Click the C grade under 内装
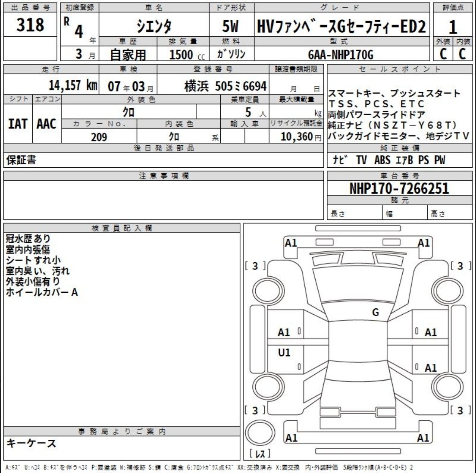This screenshot has width=476, height=473. pos(462,54)
